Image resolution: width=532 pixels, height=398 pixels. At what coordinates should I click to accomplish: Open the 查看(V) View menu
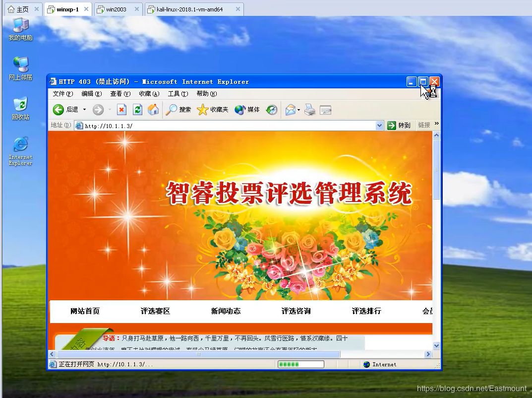[x=120, y=94]
